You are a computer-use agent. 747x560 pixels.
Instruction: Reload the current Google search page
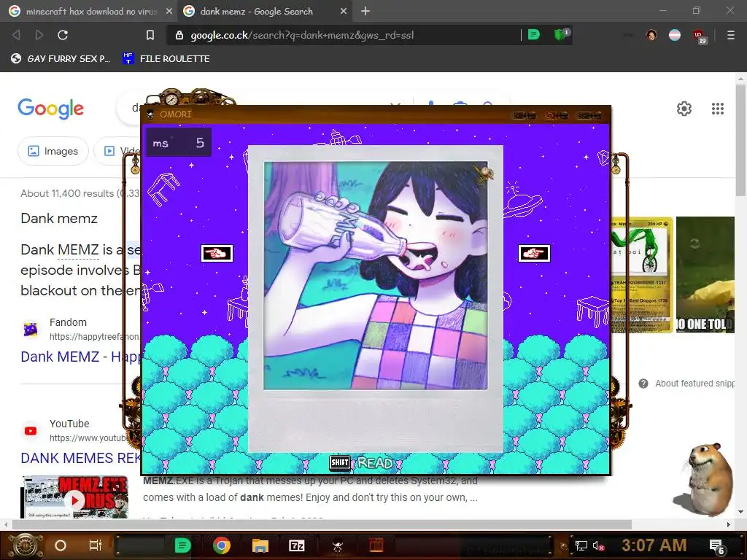pos(63,35)
